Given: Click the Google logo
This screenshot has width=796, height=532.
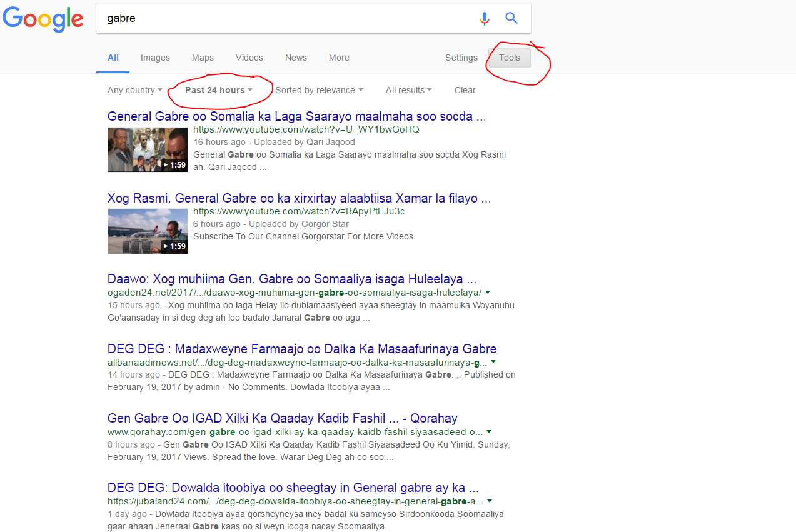Looking at the screenshot, I should pyautogui.click(x=43, y=19).
